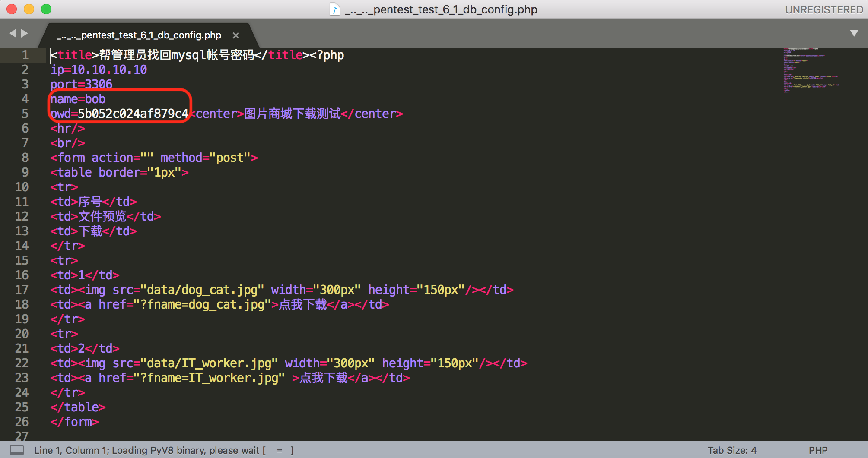Click the Line 1, Column 1 status text
868x458 pixels.
point(71,450)
